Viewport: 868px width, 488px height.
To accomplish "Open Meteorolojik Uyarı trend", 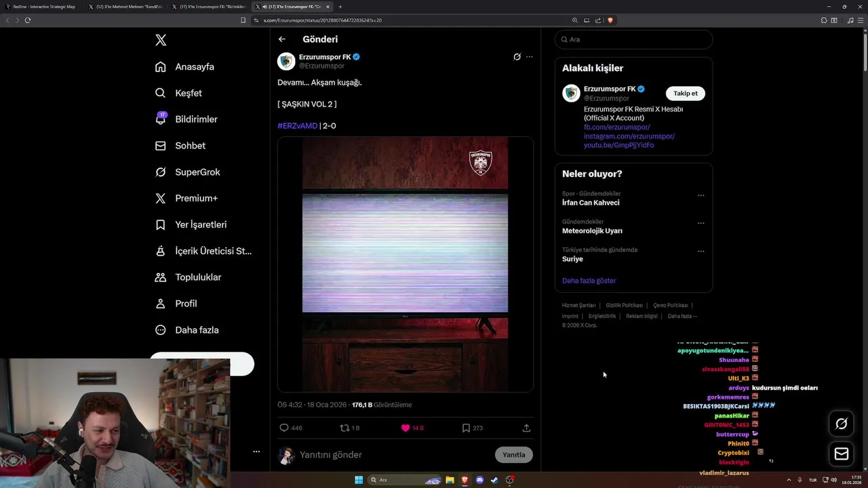I will pos(592,231).
